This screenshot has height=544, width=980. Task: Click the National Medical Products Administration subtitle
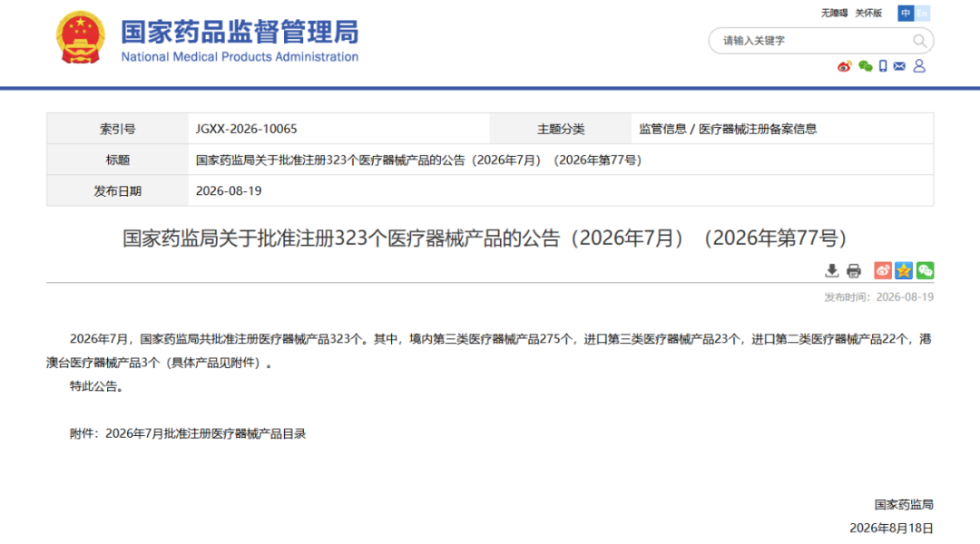(240, 57)
